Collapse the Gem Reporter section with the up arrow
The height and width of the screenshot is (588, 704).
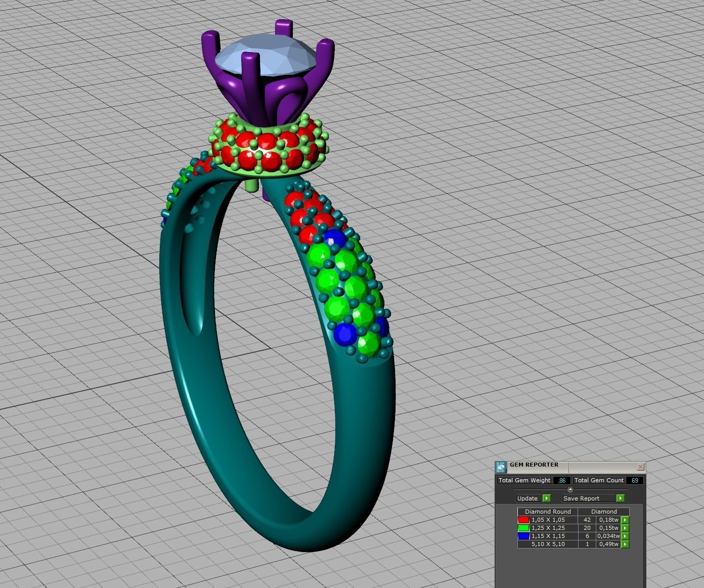pos(570,489)
